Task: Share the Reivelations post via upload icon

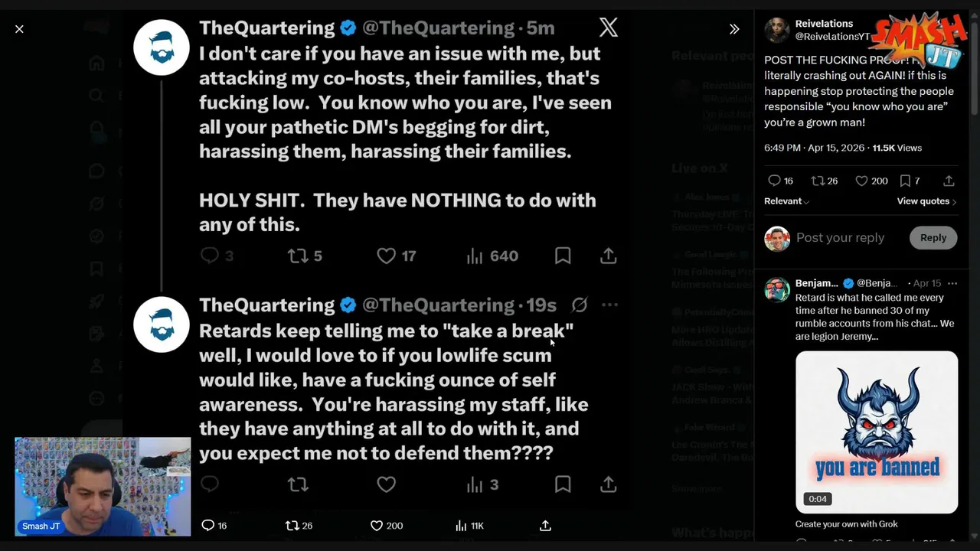Action: click(x=949, y=181)
